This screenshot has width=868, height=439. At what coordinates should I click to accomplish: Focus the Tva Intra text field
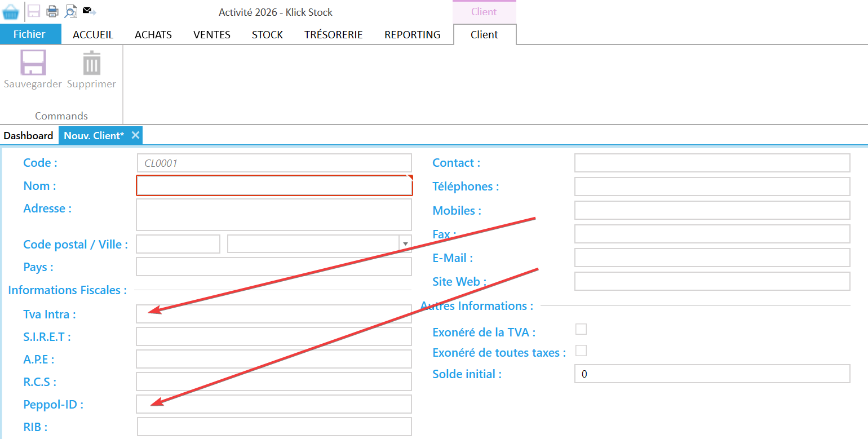click(x=274, y=314)
